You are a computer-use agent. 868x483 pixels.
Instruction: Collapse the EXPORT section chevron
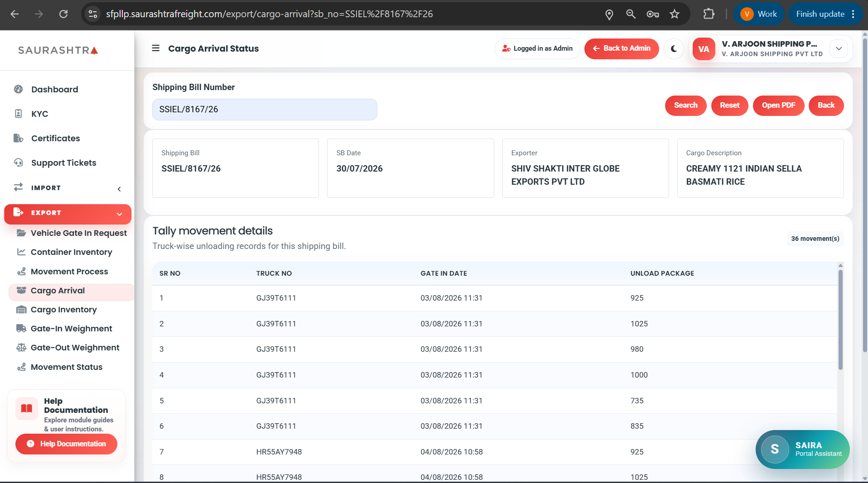pos(119,214)
